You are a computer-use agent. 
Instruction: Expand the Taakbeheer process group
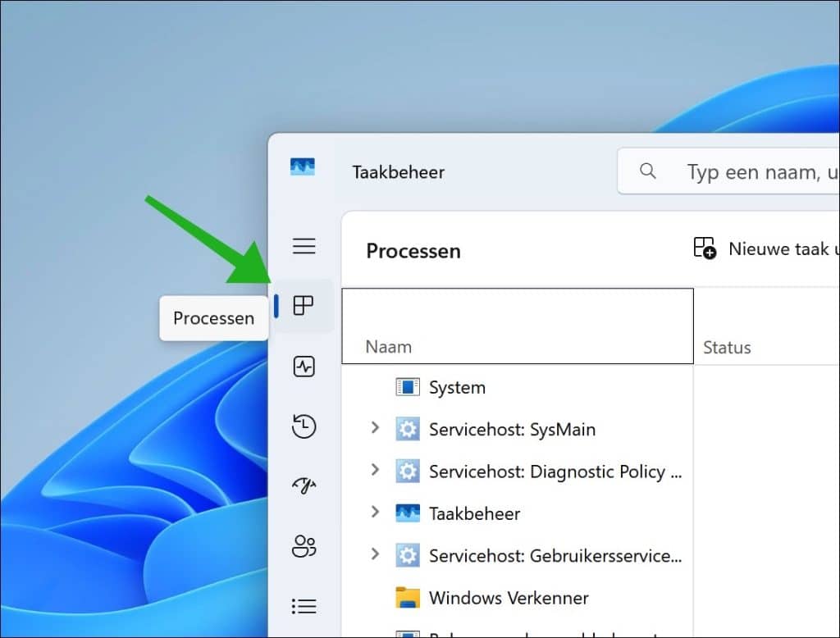(x=375, y=513)
